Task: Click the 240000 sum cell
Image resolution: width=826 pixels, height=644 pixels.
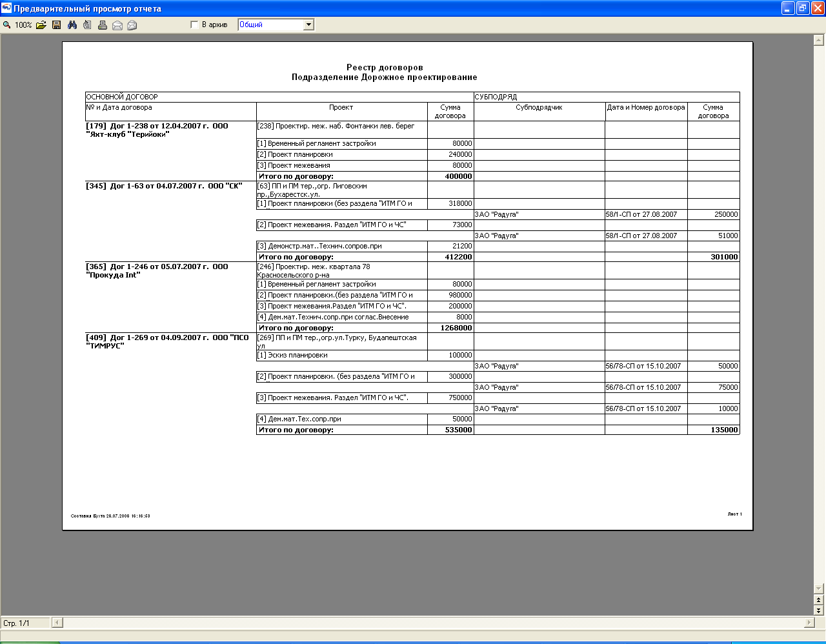Action: point(450,155)
